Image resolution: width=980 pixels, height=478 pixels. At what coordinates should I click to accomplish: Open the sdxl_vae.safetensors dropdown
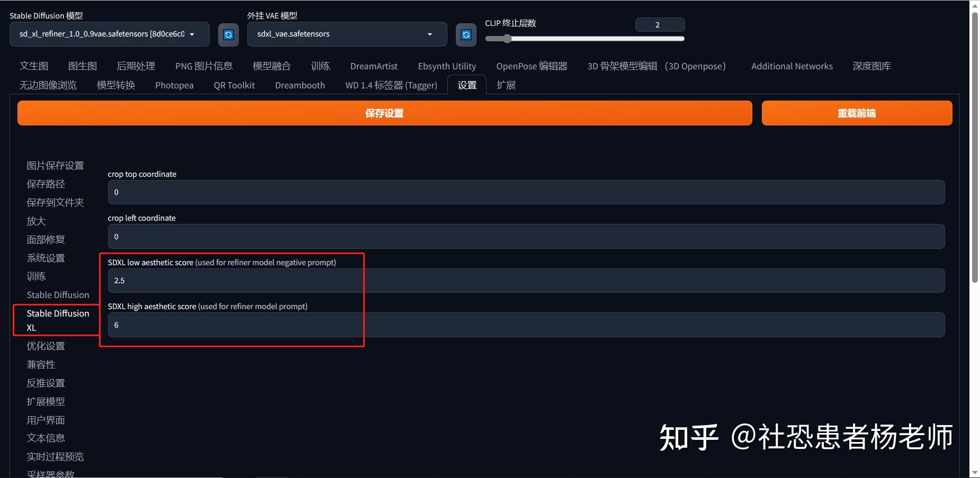click(429, 34)
